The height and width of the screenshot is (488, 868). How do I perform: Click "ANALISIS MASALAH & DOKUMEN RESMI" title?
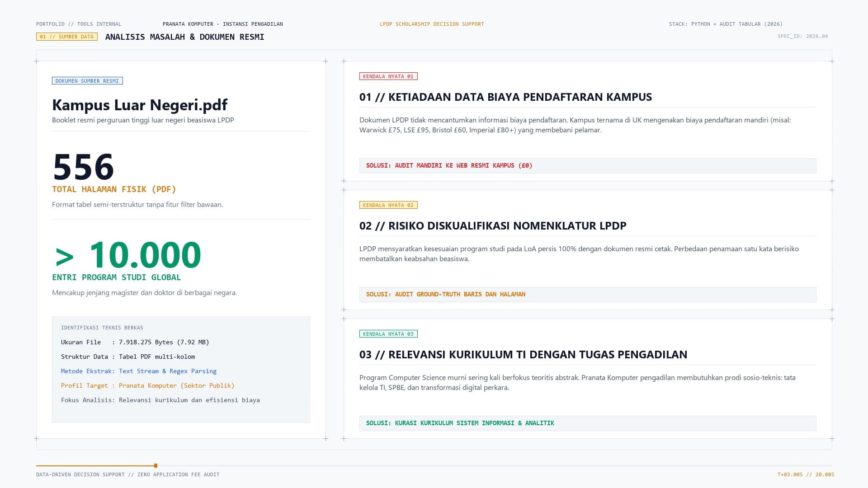184,37
